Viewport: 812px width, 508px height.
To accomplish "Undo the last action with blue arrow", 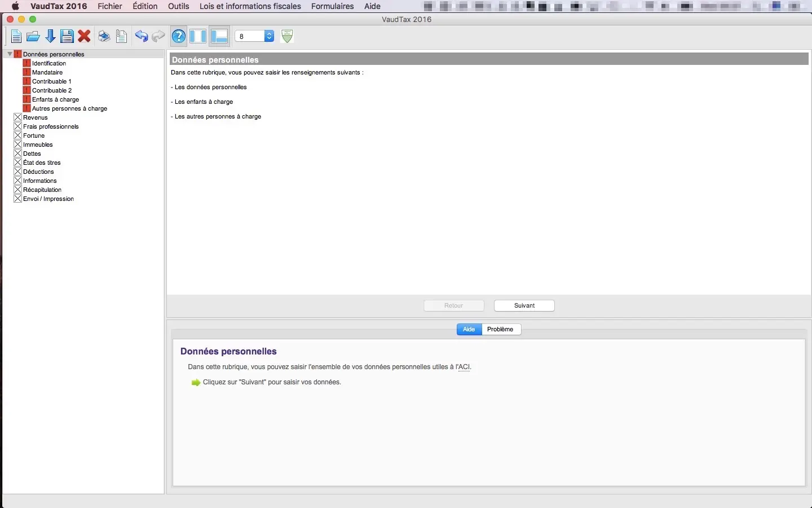I will [142, 37].
